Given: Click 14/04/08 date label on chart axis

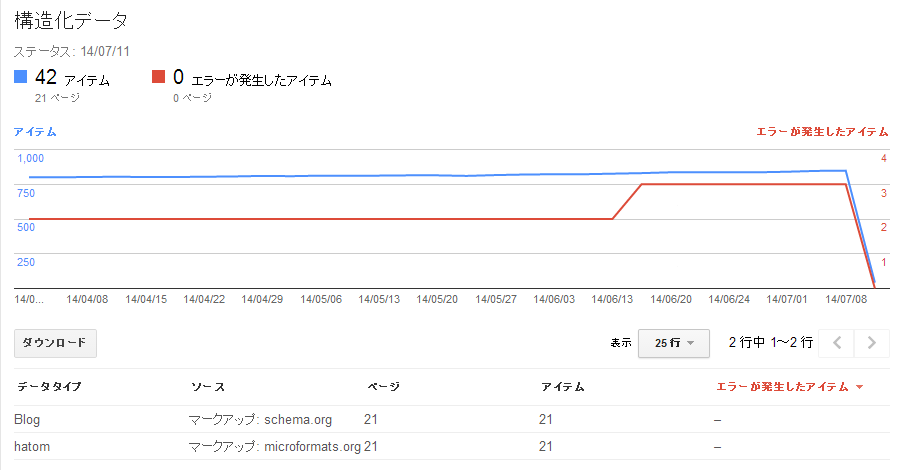Looking at the screenshot, I should 87,300.
